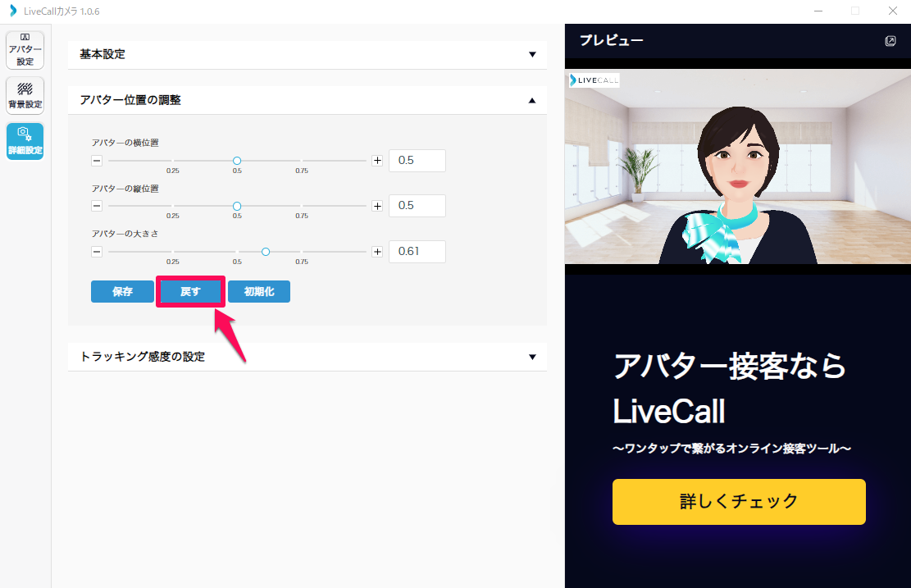This screenshot has width=911, height=588.
Task: Decrease アバターの縦位置 with minus button
Action: (x=97, y=206)
